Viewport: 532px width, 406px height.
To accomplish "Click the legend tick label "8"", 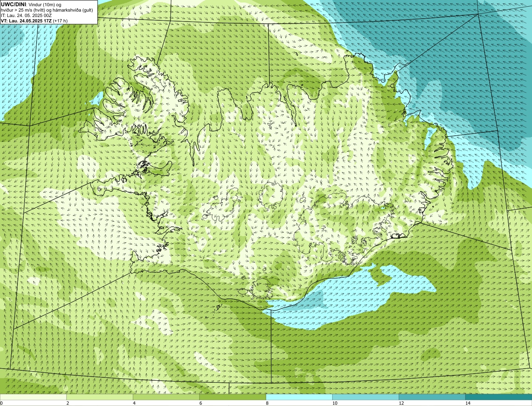I will coord(267,403).
